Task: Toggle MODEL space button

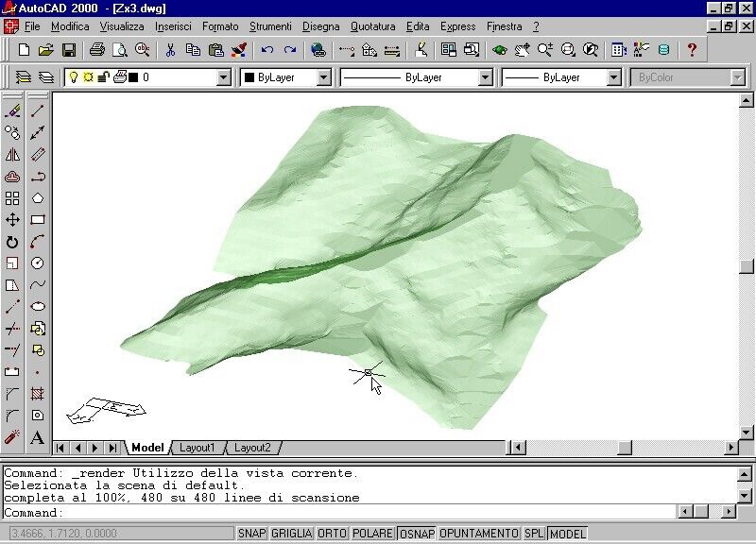Action: click(568, 534)
